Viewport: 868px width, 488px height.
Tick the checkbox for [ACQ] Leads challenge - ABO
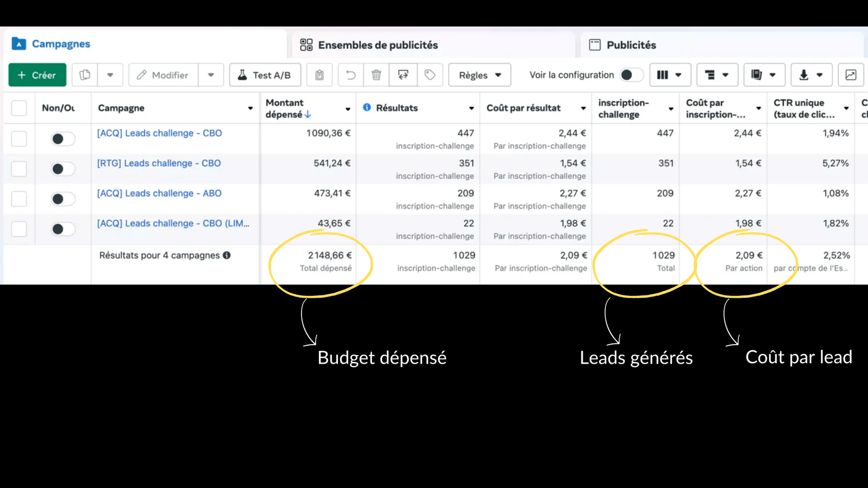point(19,199)
